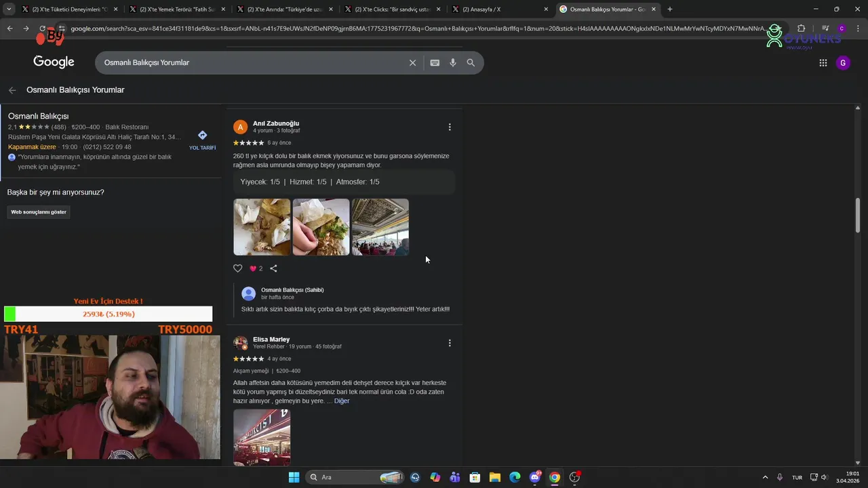Click the browser address bar URL
Viewport: 868px width, 488px height.
tap(417, 28)
